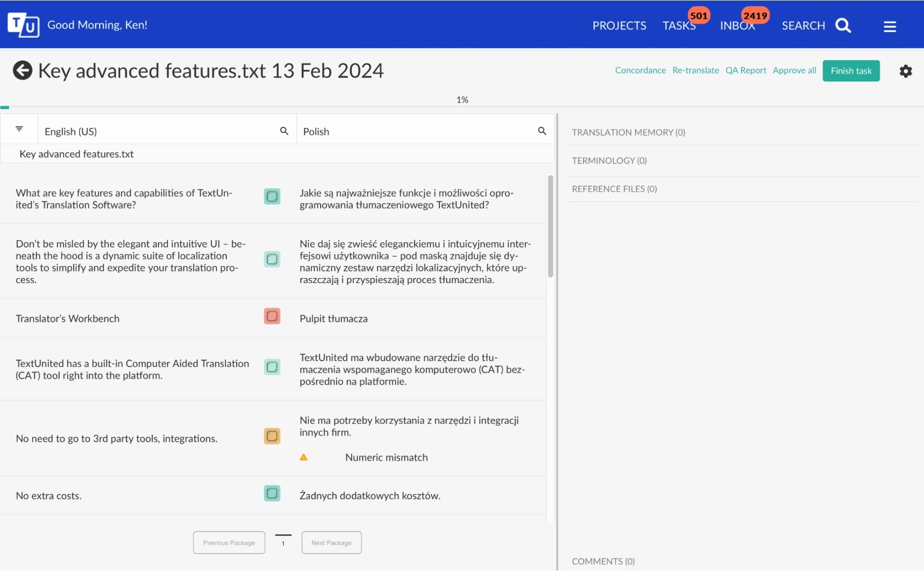Edit translation starting 'Jakie są najważniejsze funkcje'
This screenshot has height=573, width=924.
pyautogui.click(x=406, y=199)
